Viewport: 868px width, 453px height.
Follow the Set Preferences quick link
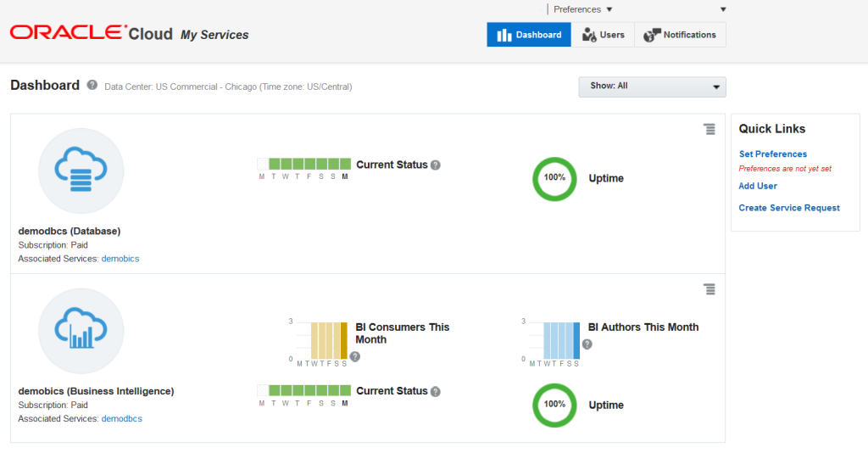773,154
